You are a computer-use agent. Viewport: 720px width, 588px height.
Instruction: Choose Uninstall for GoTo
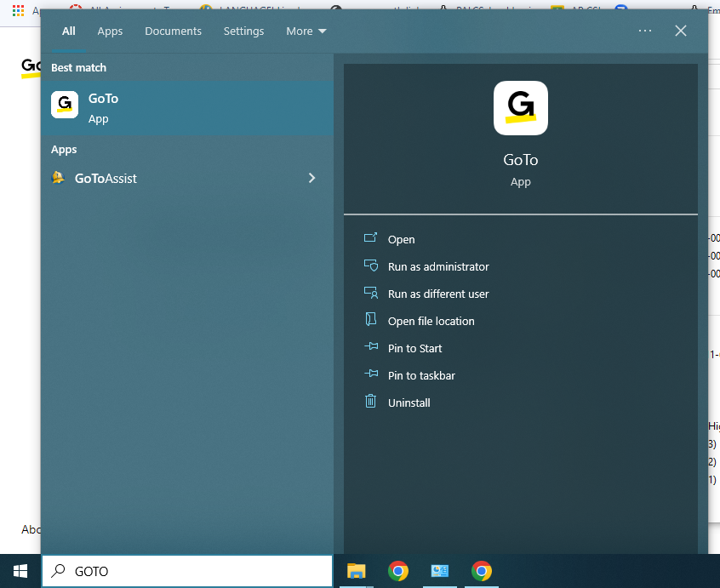point(409,403)
